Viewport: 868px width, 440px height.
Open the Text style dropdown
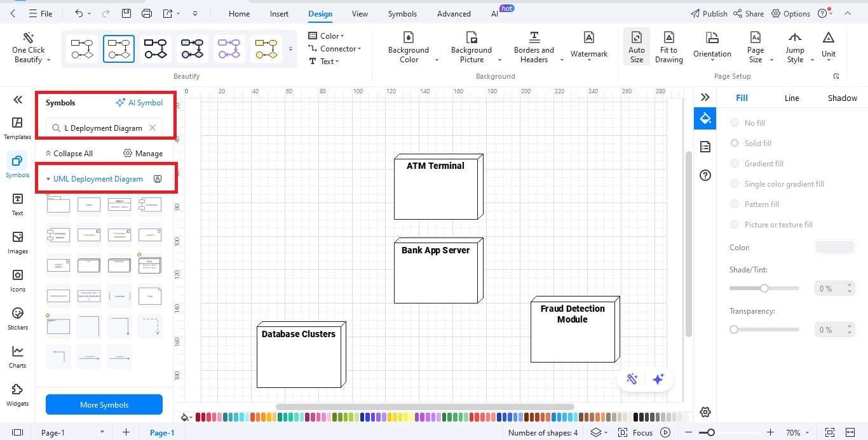[324, 61]
